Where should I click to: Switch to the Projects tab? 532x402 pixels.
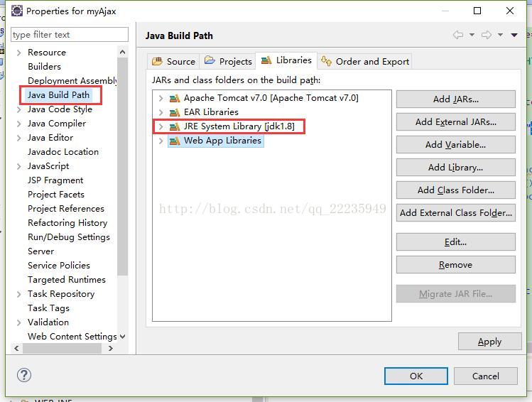(x=228, y=61)
